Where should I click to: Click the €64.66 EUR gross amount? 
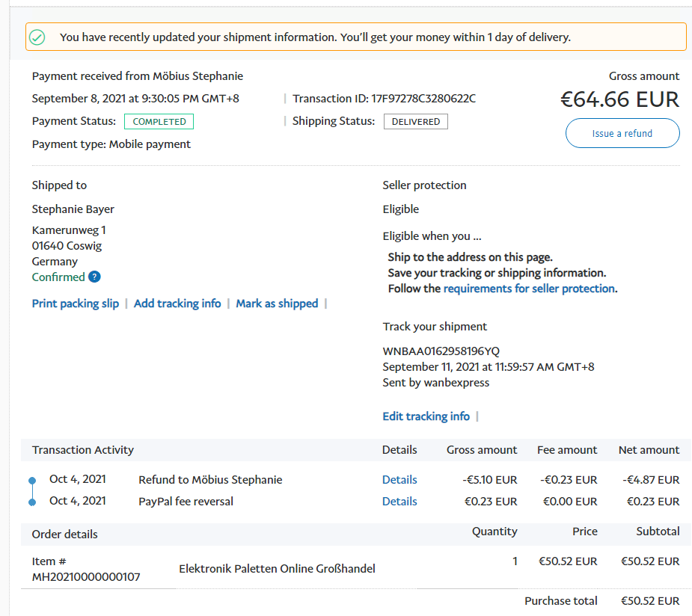(619, 99)
